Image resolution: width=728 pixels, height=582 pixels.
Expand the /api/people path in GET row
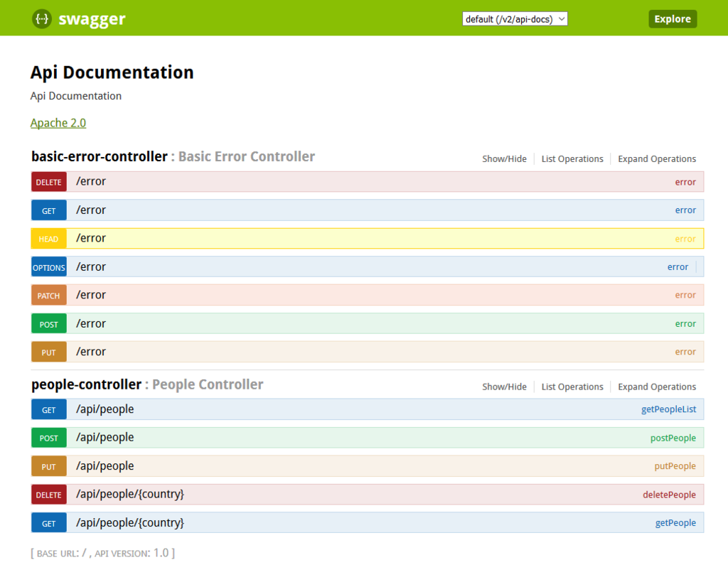click(105, 409)
